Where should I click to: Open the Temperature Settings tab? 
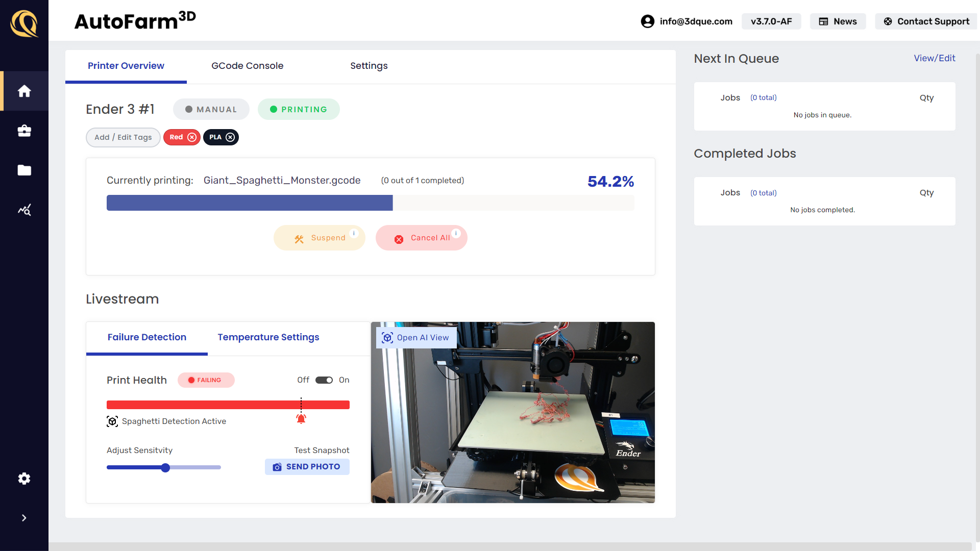point(268,337)
